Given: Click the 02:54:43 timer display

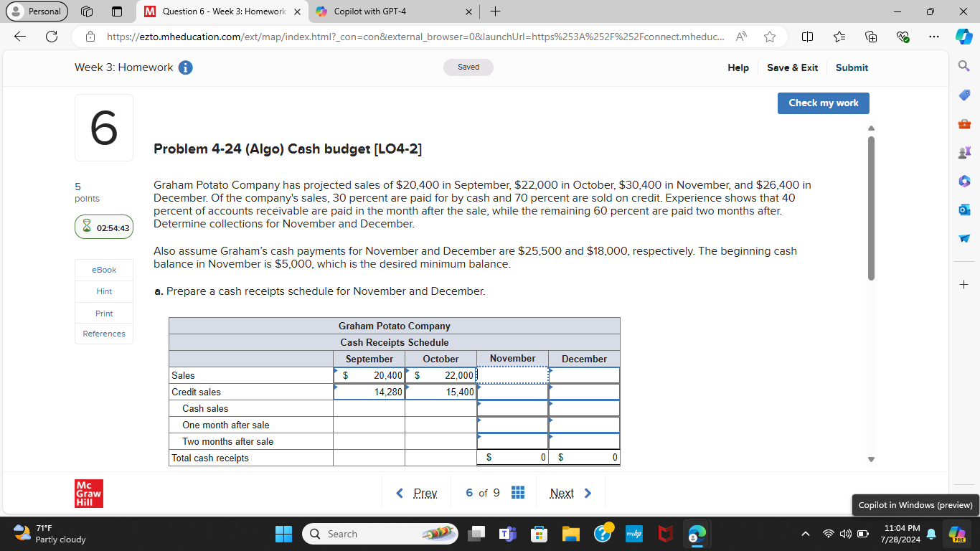Looking at the screenshot, I should [104, 228].
